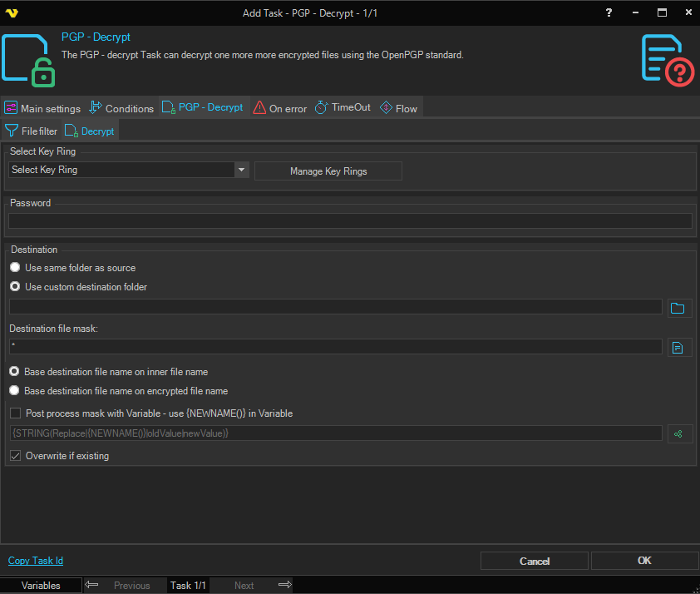Click the folder browse icon for destination folder
Viewport: 700px width, 594px height.
tap(679, 308)
